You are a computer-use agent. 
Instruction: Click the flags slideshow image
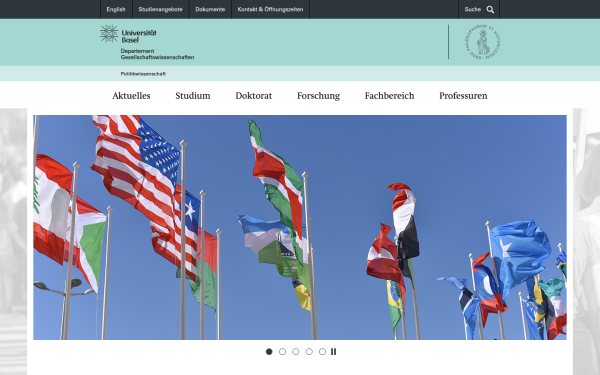coord(300,227)
